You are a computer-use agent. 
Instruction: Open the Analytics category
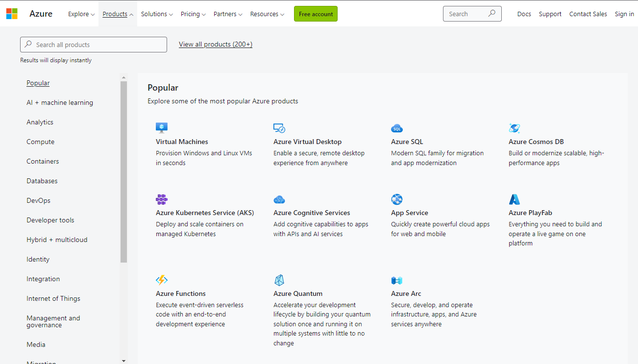pyautogui.click(x=40, y=122)
